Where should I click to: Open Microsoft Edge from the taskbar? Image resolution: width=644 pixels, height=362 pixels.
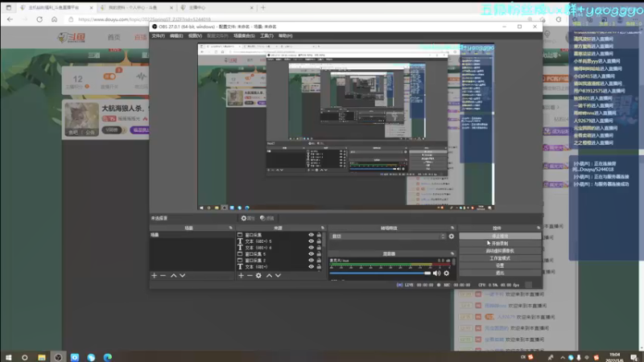(108, 357)
